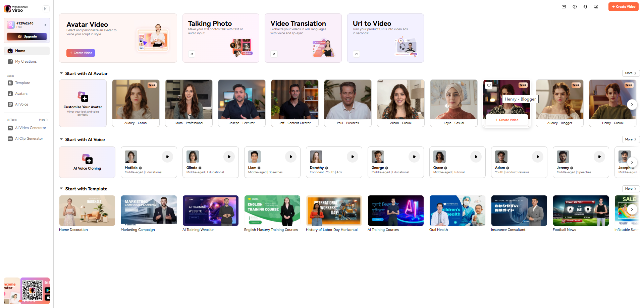Viewport: 644px width, 308px height.
Task: Click the headset support icon
Action: tap(585, 6)
